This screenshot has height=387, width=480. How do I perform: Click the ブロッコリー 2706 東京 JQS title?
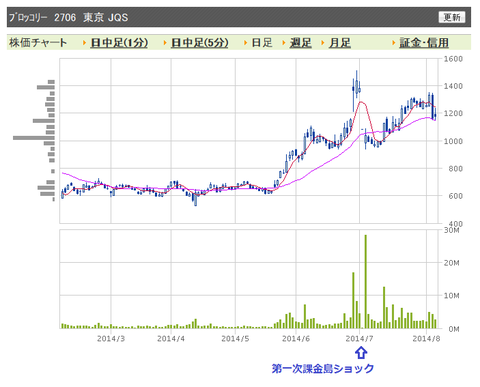click(69, 17)
